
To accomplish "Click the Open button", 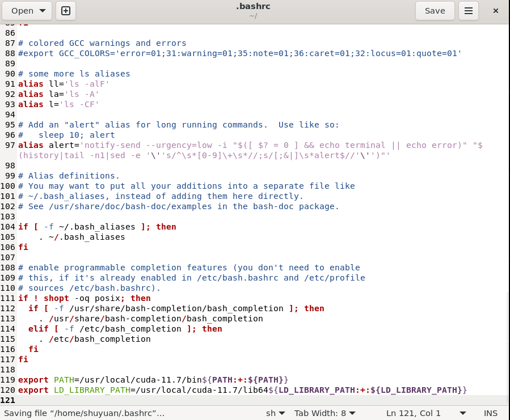I will click(27, 11).
